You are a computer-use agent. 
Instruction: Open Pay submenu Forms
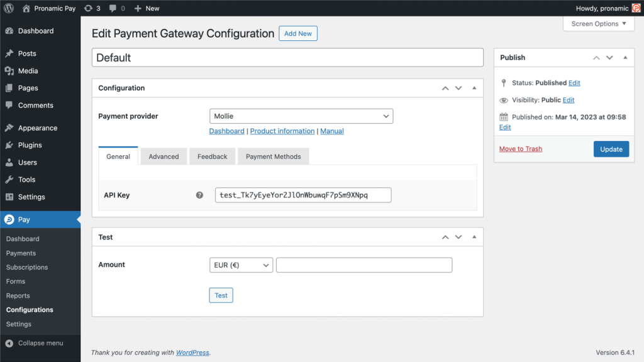[x=16, y=282]
